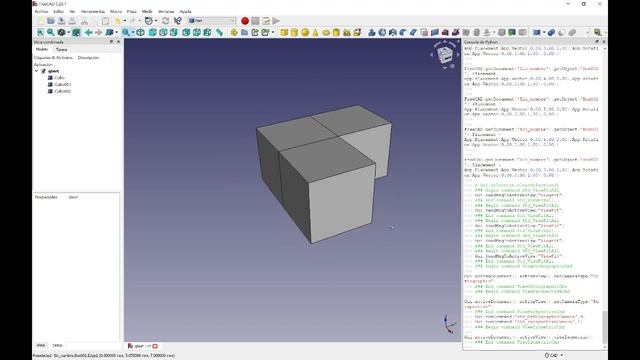Screen dimensions: 640x360
Task: Set the Isometric view icon
Action: coord(140,32)
